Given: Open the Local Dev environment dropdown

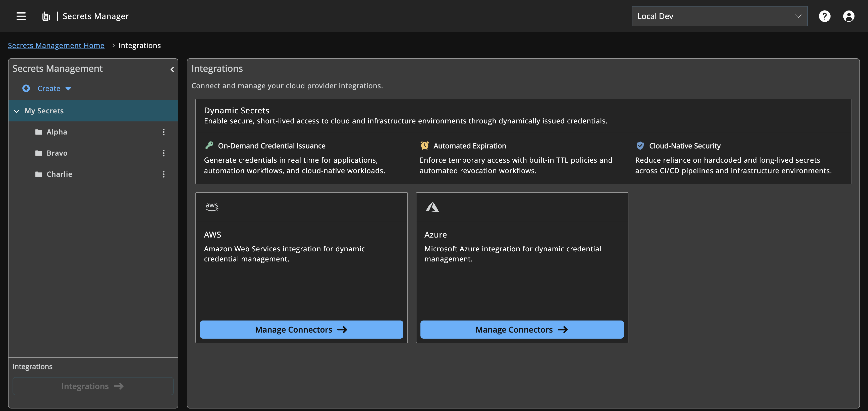Looking at the screenshot, I should (x=719, y=16).
